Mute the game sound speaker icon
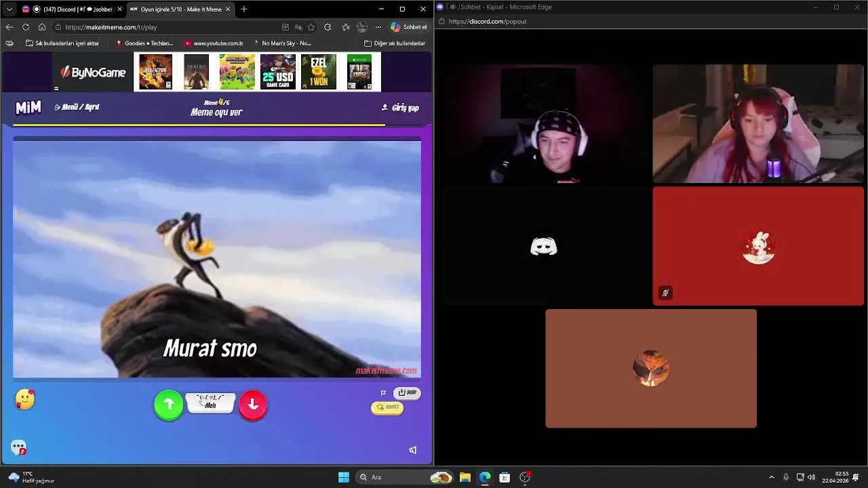This screenshot has width=868, height=488. click(412, 450)
